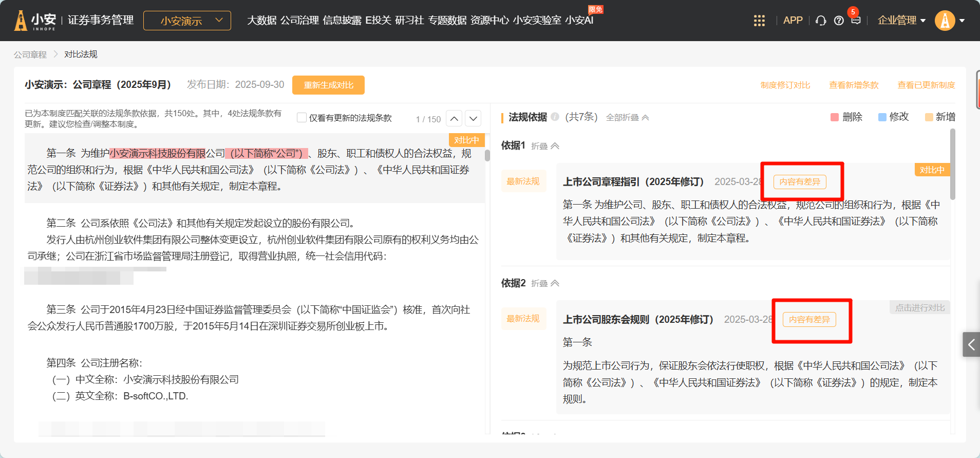Open the messages icon with badge 5
The height and width of the screenshot is (458, 980).
[x=856, y=21]
